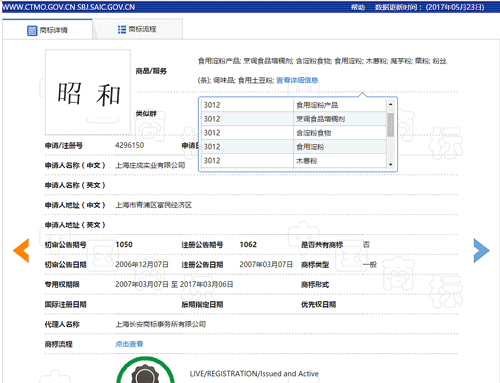Click LIVE/REGISTRATION/Issued and Active status text
This screenshot has height=383, width=500.
pos(254,374)
